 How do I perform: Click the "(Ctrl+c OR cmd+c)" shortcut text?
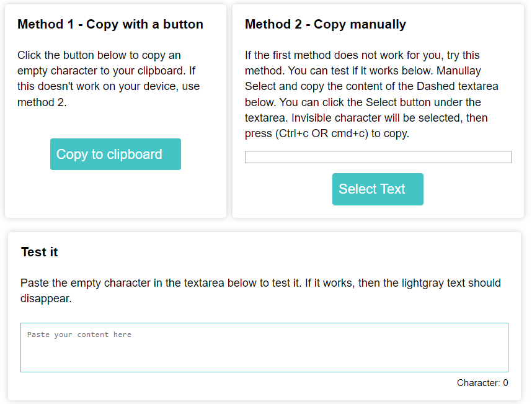(x=322, y=133)
